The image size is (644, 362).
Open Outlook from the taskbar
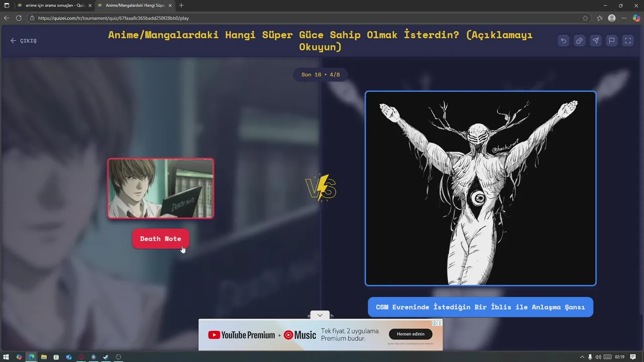pyautogui.click(x=68, y=357)
